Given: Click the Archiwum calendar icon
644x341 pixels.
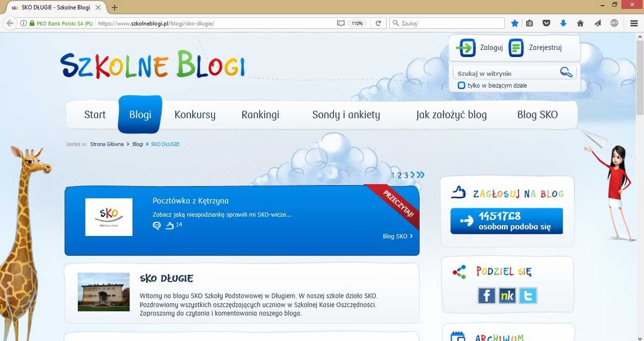Looking at the screenshot, I should point(458,337).
